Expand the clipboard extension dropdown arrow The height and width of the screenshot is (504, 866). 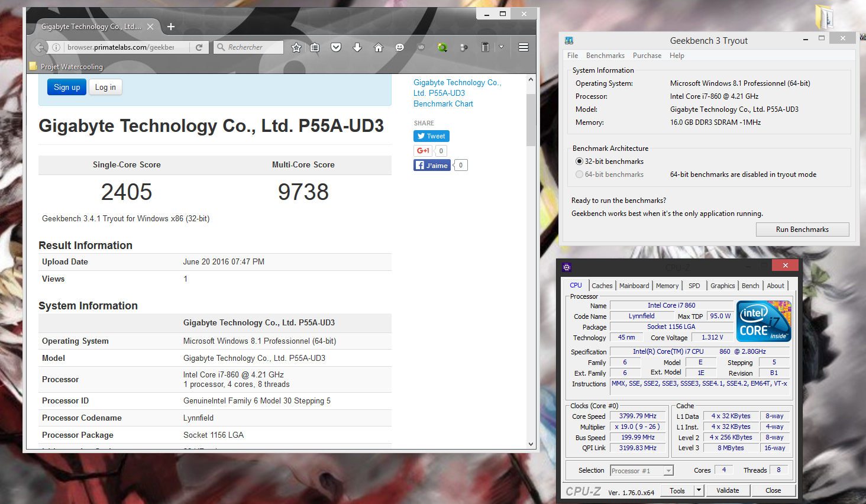(501, 47)
